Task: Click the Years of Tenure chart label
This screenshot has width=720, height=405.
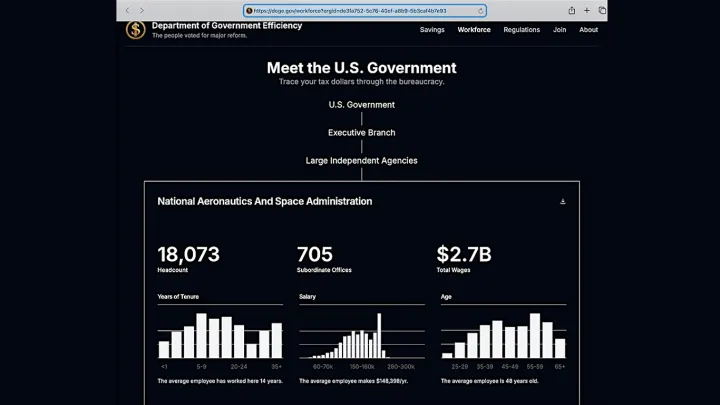Action: 178,297
